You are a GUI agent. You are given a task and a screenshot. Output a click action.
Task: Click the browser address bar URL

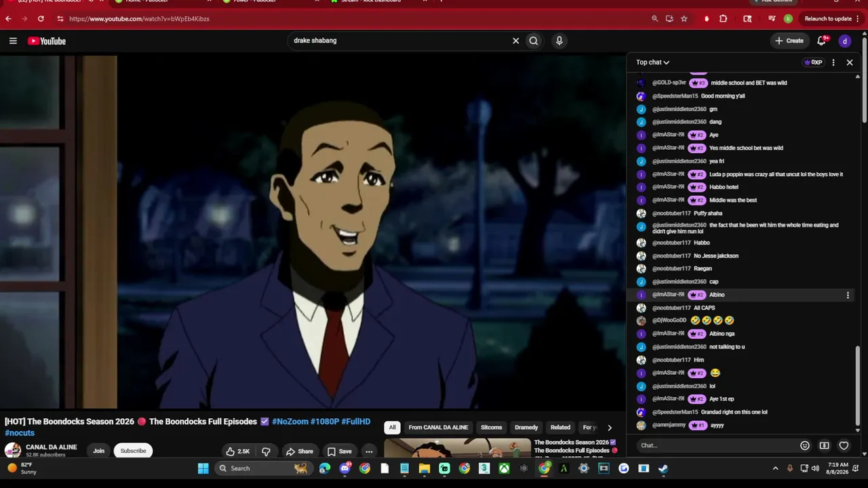pos(139,19)
